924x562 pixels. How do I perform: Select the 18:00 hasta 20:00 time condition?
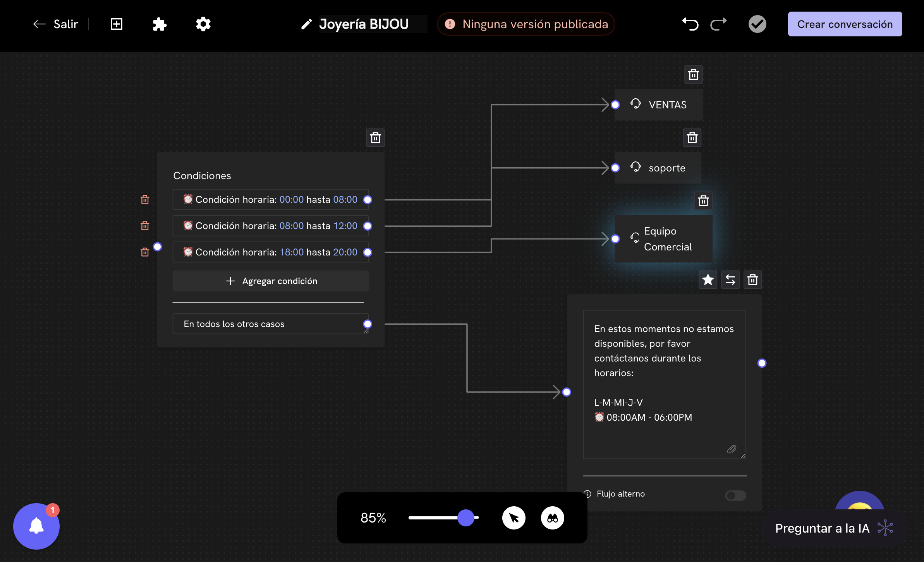pos(270,252)
